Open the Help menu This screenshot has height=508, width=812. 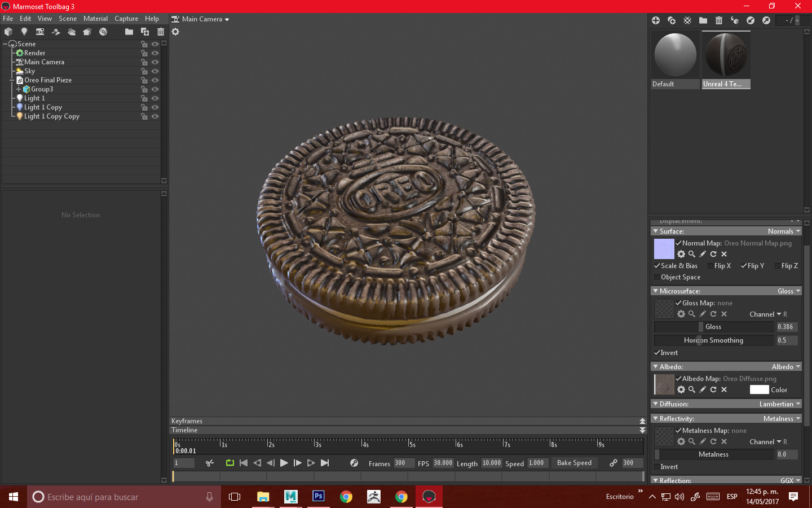coord(152,19)
